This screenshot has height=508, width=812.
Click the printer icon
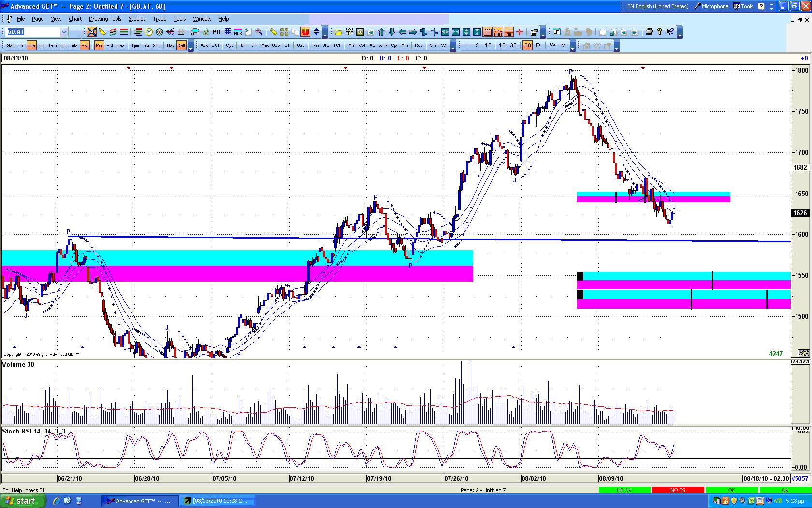click(x=649, y=32)
